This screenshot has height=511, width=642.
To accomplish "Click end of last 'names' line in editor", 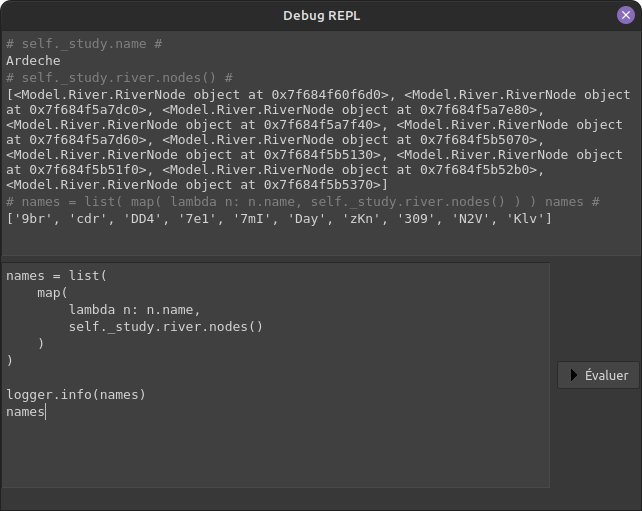I will (x=45, y=411).
